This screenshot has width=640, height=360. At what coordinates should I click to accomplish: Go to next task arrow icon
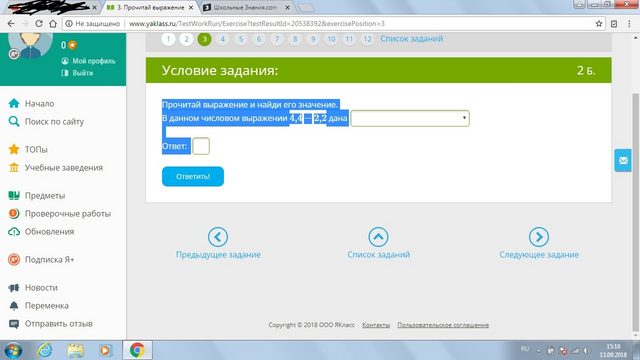(x=539, y=237)
